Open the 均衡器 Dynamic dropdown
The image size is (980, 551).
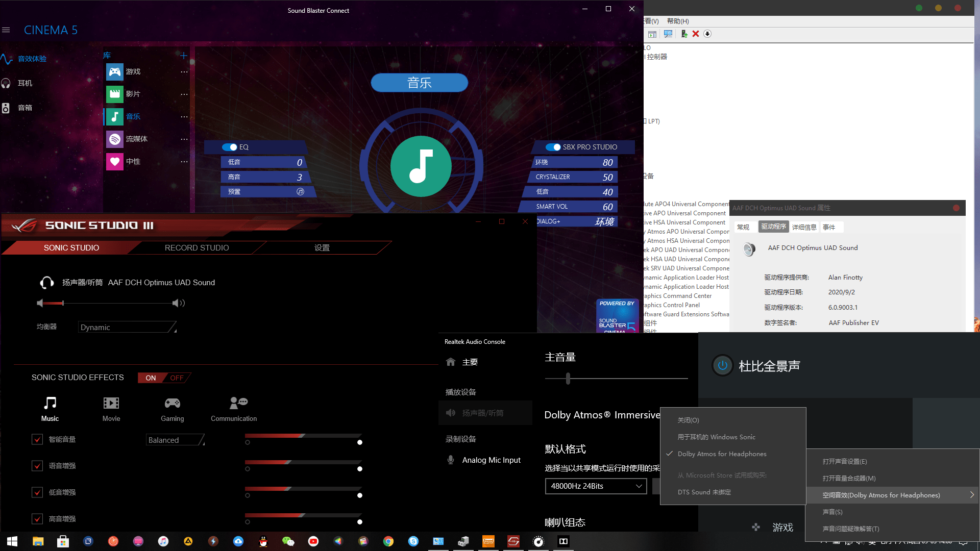(128, 327)
